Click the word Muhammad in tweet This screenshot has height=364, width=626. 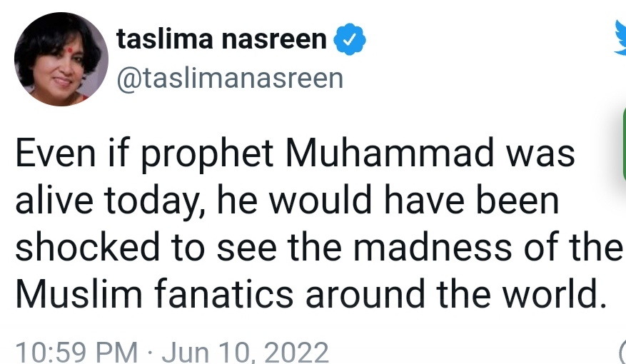(x=390, y=153)
